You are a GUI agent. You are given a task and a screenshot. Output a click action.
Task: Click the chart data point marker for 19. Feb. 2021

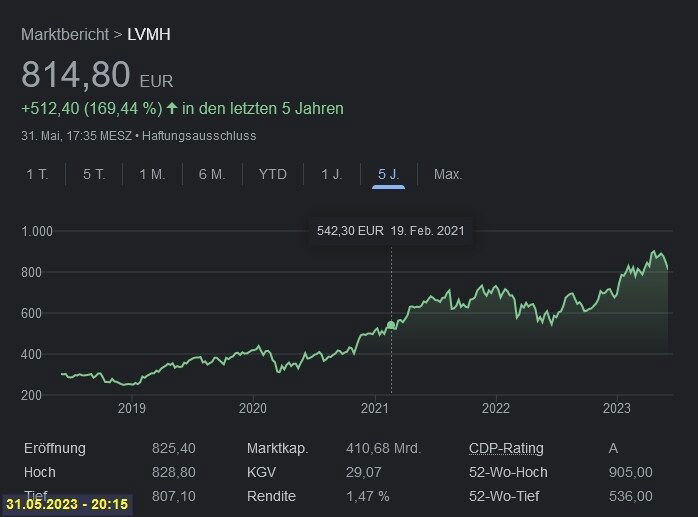(x=391, y=325)
